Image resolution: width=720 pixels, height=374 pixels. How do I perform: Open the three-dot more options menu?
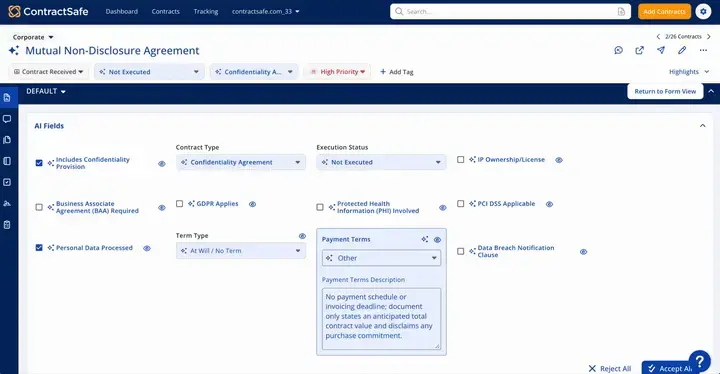point(703,50)
